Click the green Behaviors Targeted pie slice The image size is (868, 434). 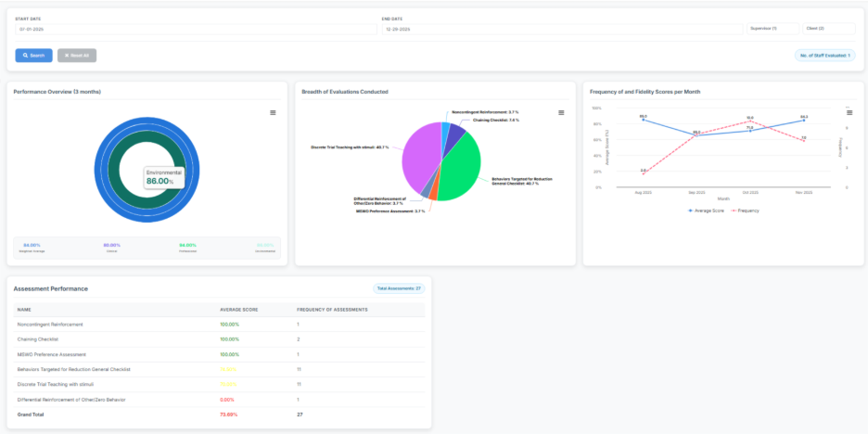tap(462, 169)
